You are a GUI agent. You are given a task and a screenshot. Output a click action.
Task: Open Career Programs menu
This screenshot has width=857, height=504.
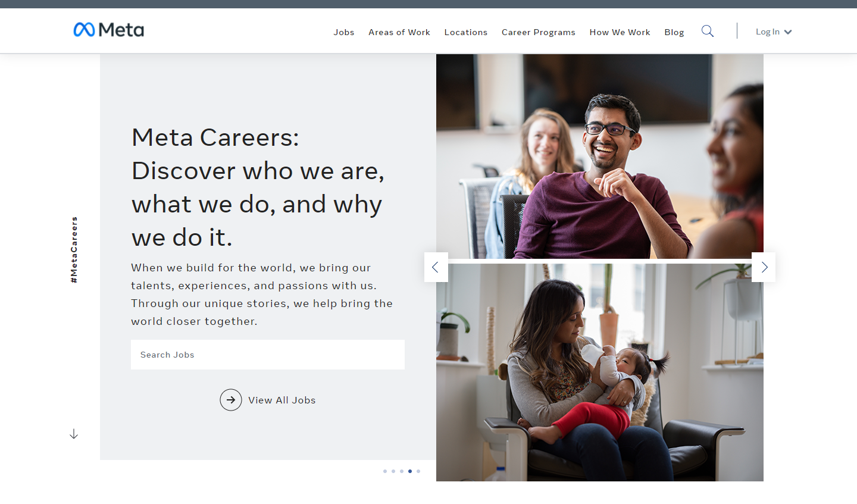539,32
